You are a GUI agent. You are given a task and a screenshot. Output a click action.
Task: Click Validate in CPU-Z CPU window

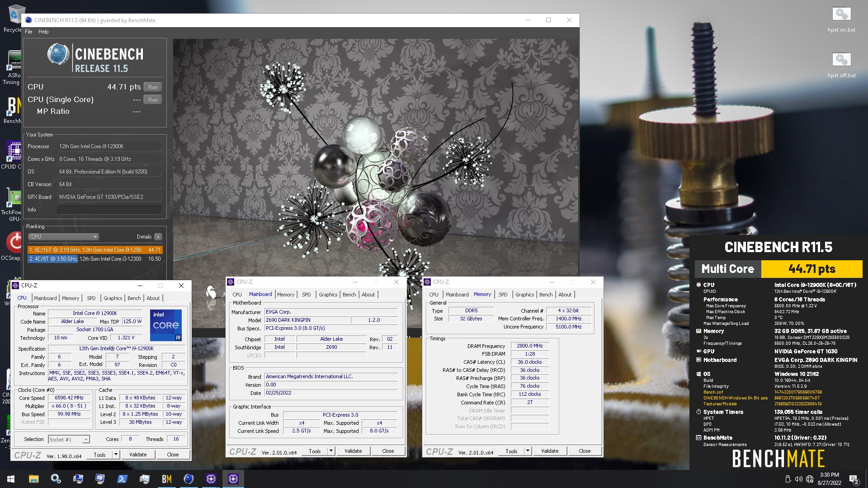138,455
